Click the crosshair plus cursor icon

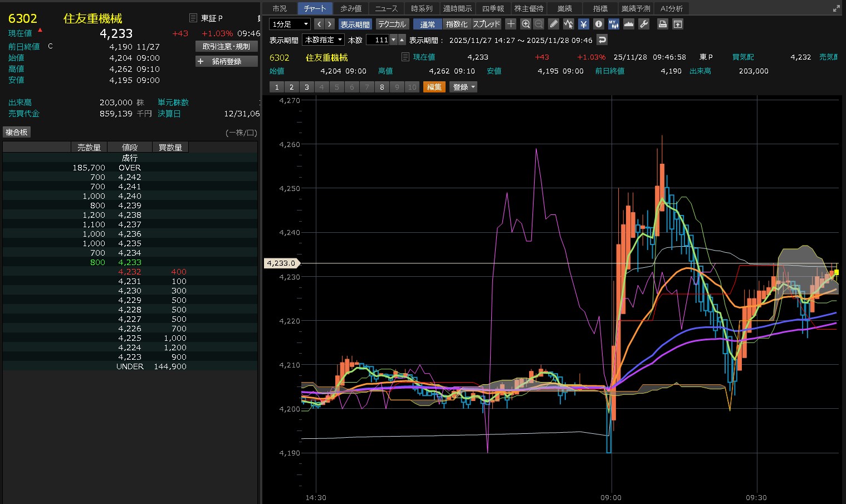[511, 24]
